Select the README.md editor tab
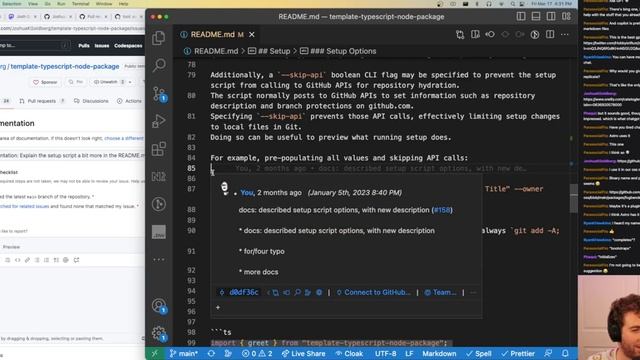The height and width of the screenshot is (360, 640). (x=217, y=35)
